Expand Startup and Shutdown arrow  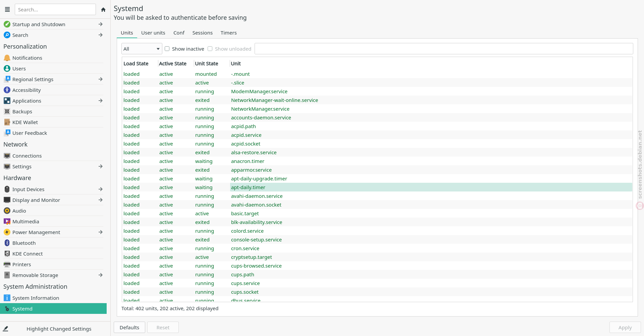101,24
